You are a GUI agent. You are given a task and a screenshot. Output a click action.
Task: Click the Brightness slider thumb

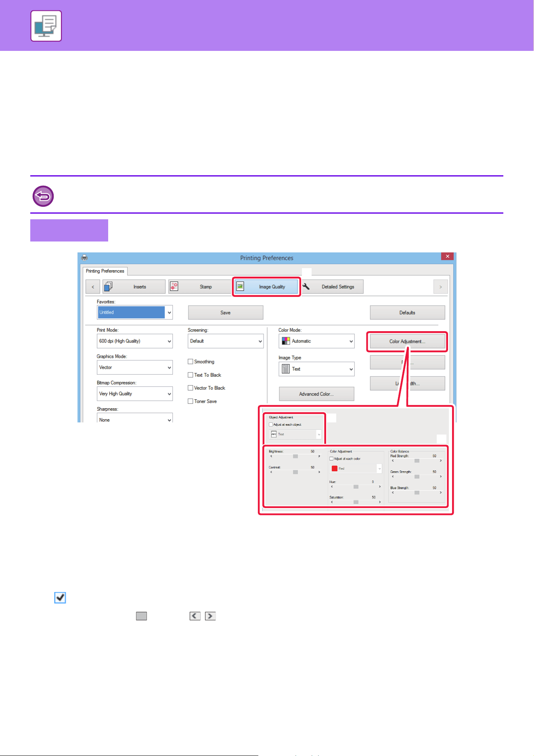295,456
